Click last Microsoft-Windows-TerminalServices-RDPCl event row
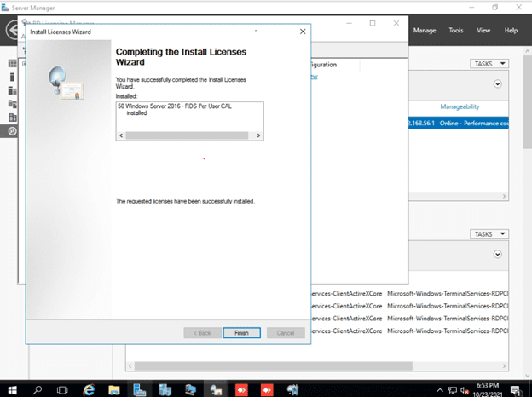Screen dimensions: 532x397 point(448,331)
